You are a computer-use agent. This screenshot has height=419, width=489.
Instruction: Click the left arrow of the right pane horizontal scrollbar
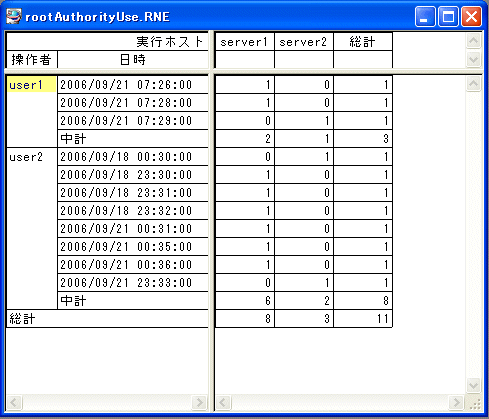click(x=223, y=403)
